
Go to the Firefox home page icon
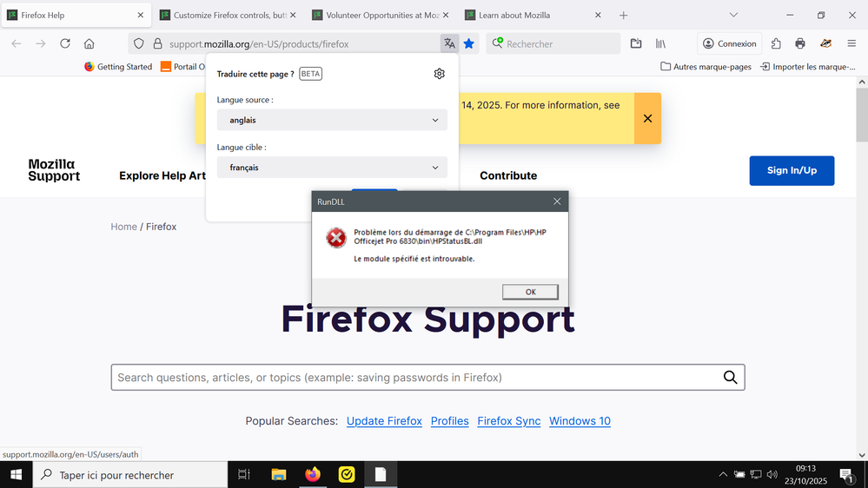point(89,43)
